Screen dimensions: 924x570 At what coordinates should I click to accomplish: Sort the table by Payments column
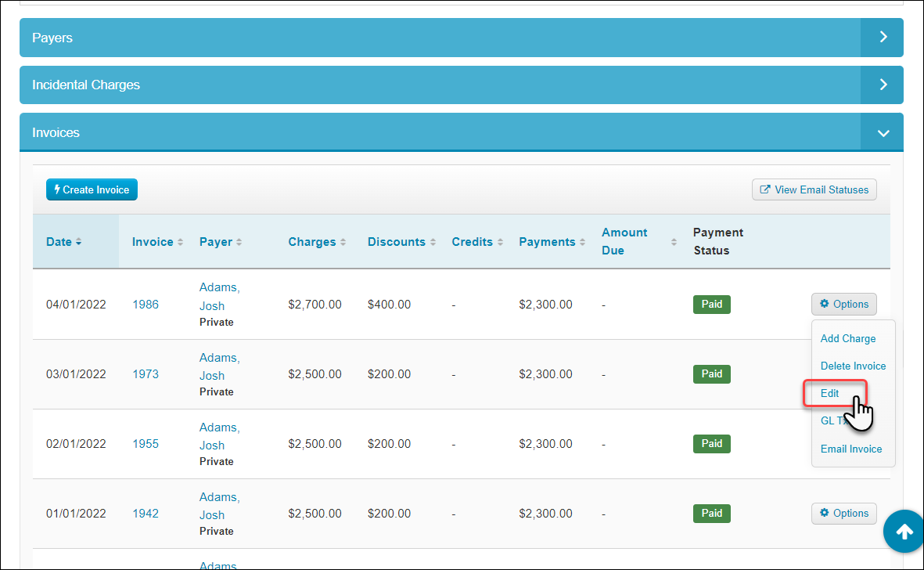[x=552, y=242]
